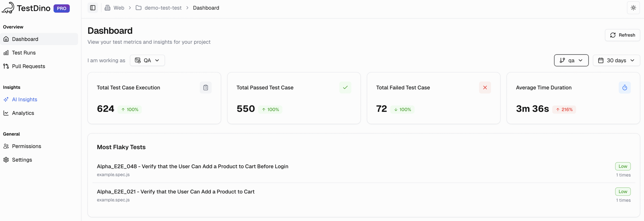The height and width of the screenshot is (221, 644).
Task: Toggle light/dark theme in the top right
Action: (x=633, y=8)
